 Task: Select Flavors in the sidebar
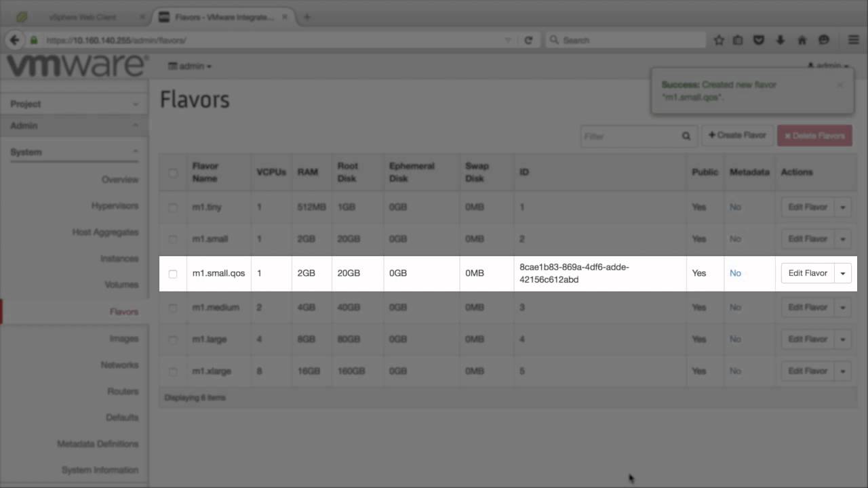(123, 312)
